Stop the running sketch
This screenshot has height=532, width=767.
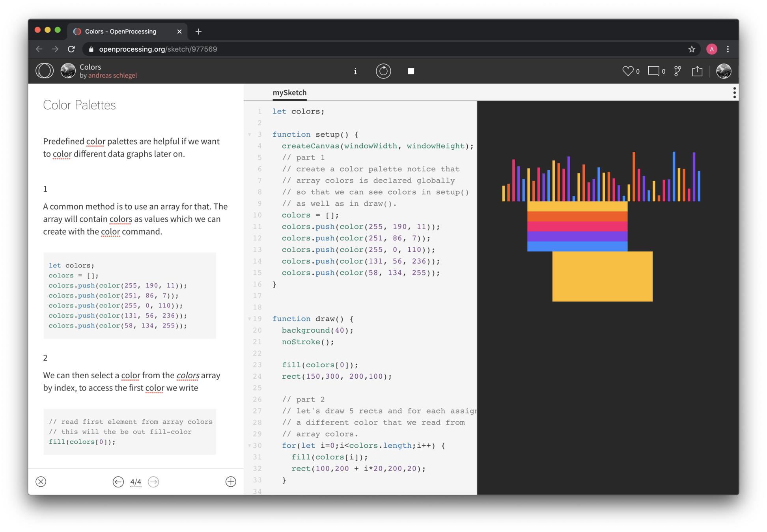pos(411,71)
